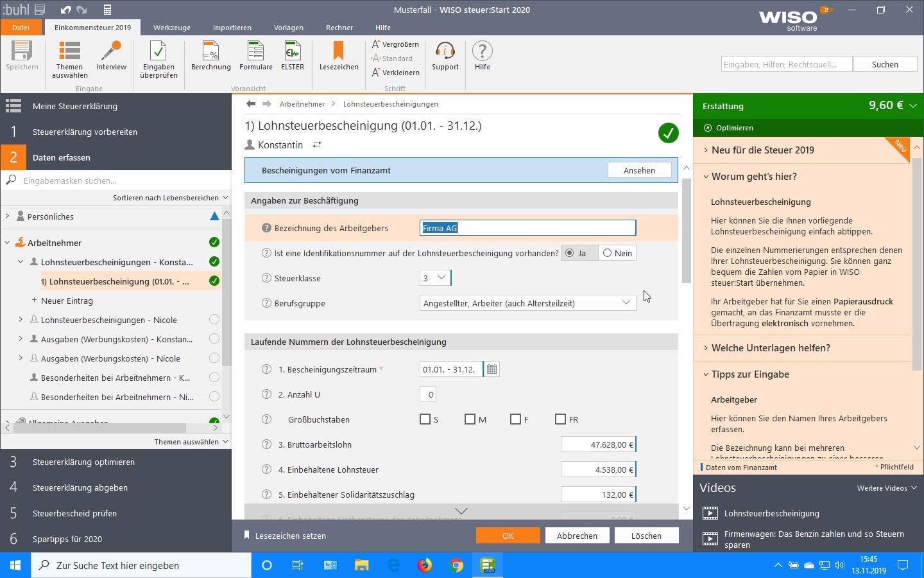The width and height of the screenshot is (924, 578).
Task: Open the Hilfe ribbon tab
Action: (x=383, y=28)
